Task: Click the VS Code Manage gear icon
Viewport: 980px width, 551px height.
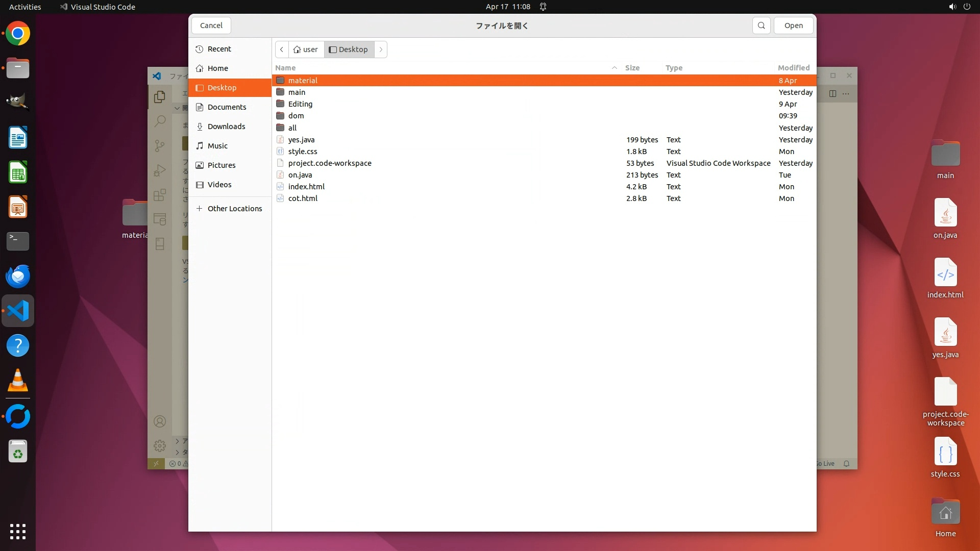Action: pos(160,446)
